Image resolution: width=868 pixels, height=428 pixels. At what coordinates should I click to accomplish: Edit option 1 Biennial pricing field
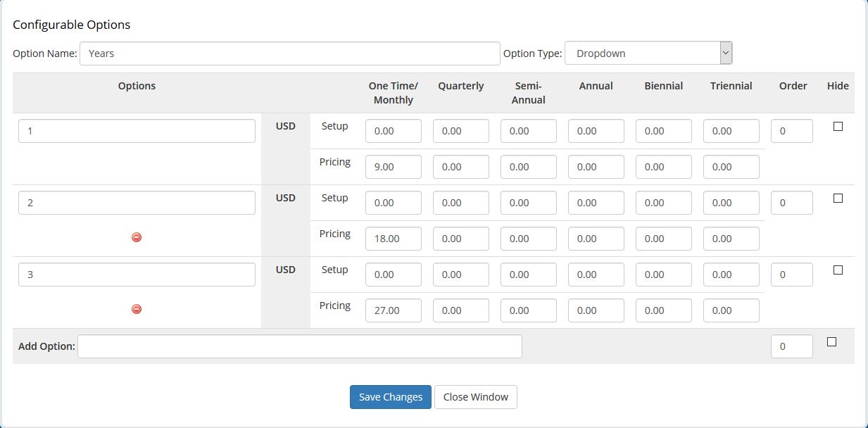click(664, 167)
